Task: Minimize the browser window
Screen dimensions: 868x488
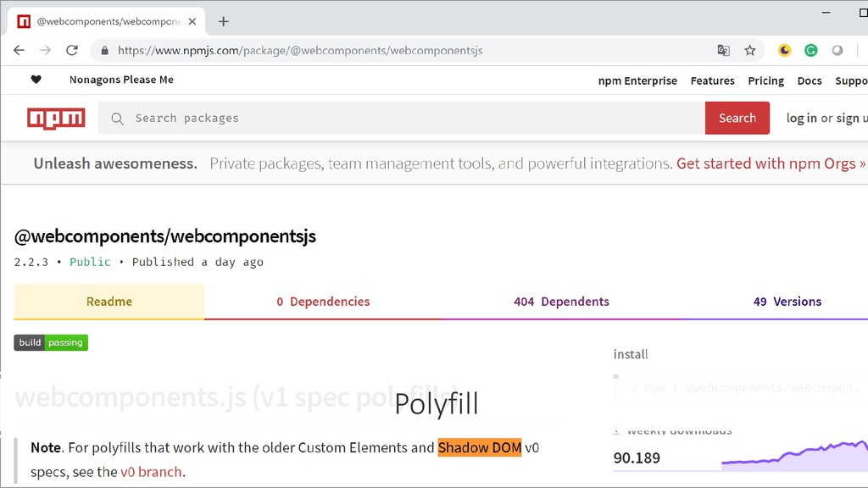Action: click(x=826, y=12)
